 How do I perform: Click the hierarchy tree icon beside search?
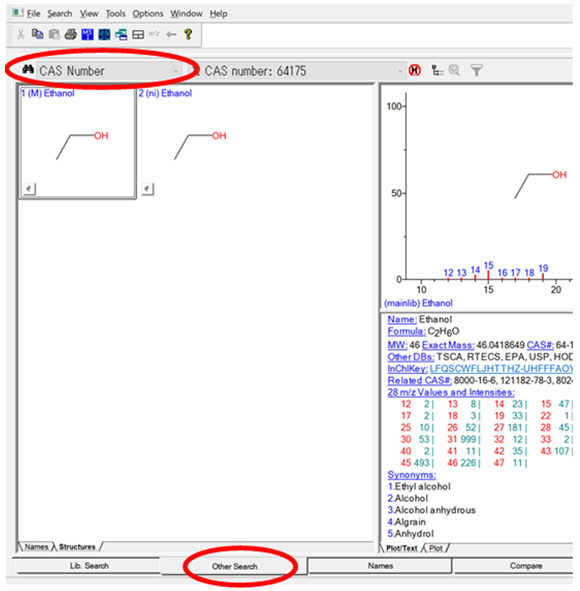[437, 70]
